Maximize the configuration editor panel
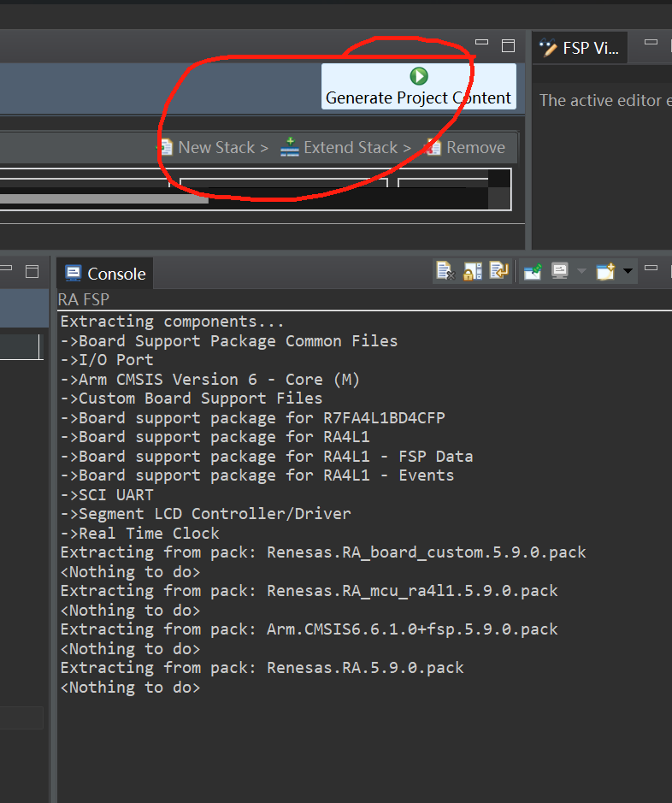 point(508,45)
